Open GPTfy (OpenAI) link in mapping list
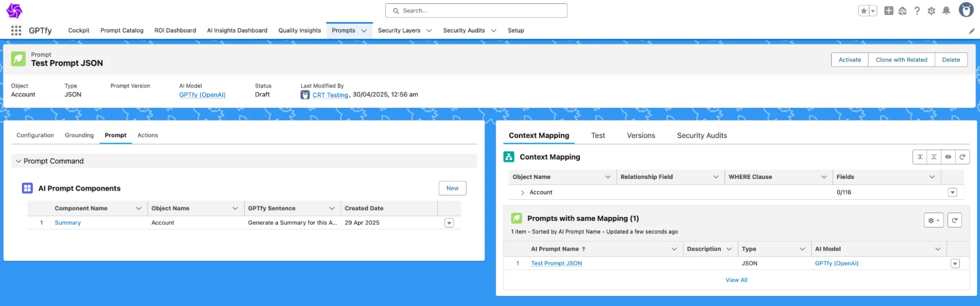980x306 pixels. pos(837,263)
